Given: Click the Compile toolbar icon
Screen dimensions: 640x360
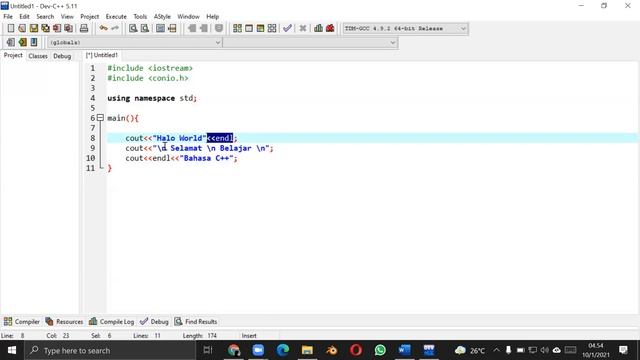Looking at the screenshot, I should point(237,28).
